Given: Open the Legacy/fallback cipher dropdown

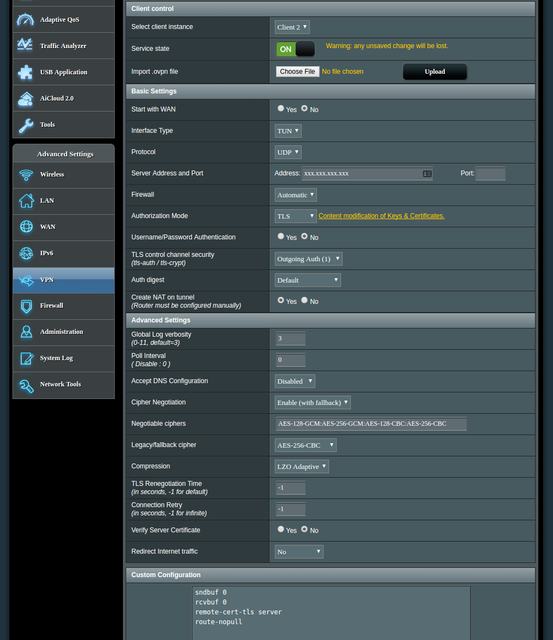Looking at the screenshot, I should tap(305, 445).
